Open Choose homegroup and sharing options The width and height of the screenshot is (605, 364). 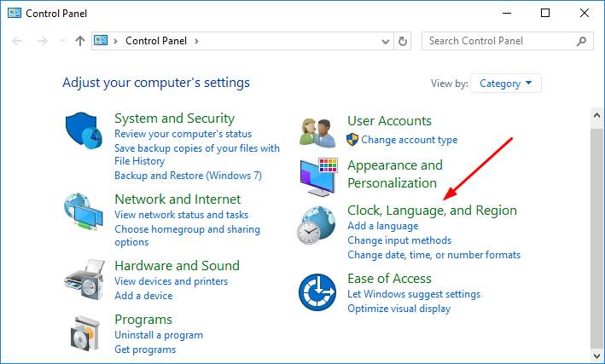click(x=187, y=235)
